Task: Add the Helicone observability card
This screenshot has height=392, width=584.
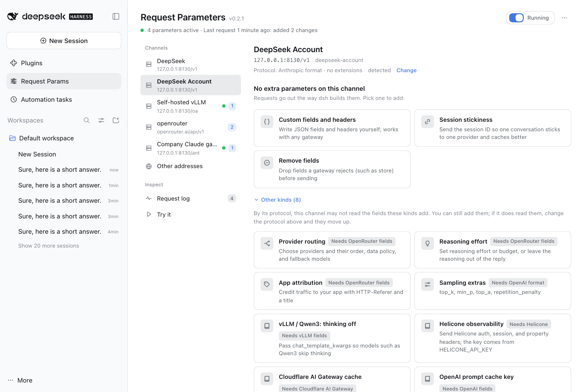Action: click(493, 338)
